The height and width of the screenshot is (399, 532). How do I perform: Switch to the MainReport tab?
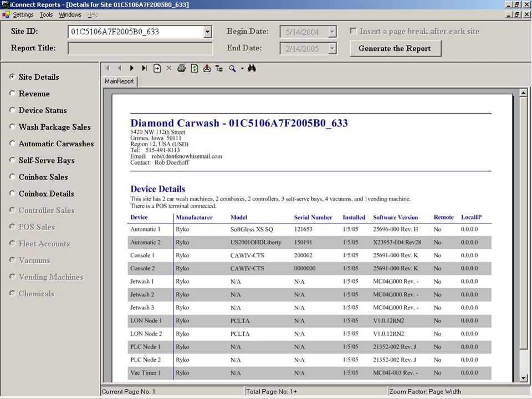click(x=119, y=81)
